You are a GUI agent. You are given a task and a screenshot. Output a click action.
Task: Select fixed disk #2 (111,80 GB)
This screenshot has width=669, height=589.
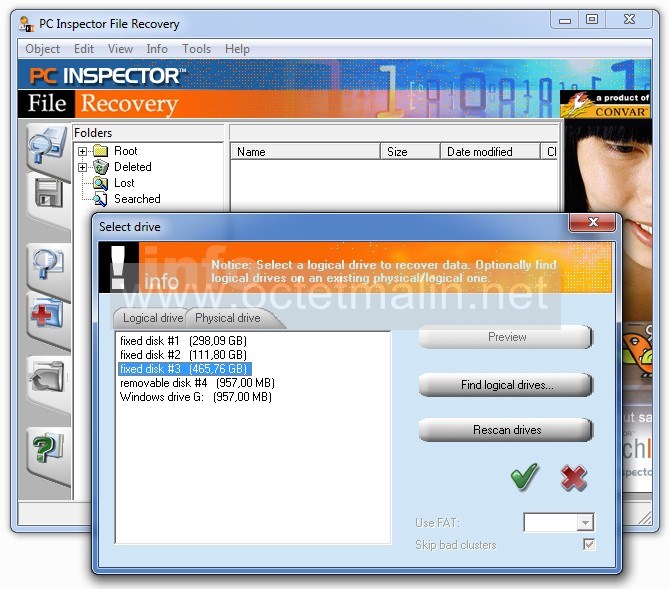point(183,355)
